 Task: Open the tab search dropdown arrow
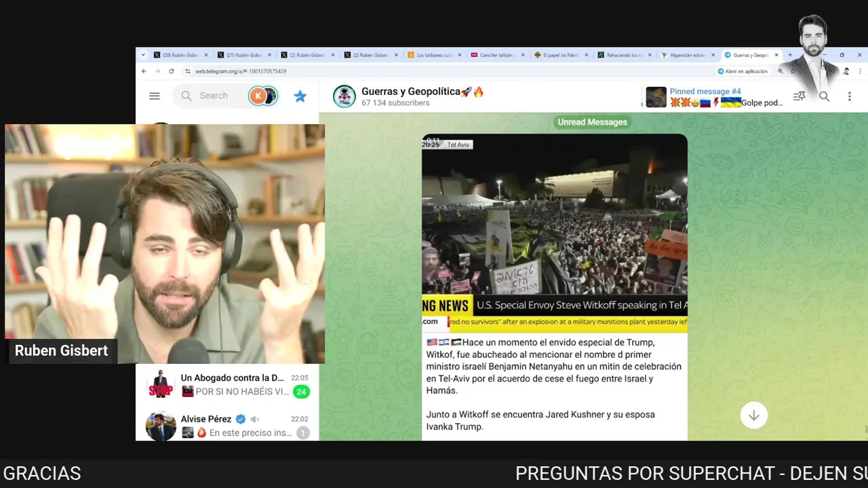tap(142, 55)
